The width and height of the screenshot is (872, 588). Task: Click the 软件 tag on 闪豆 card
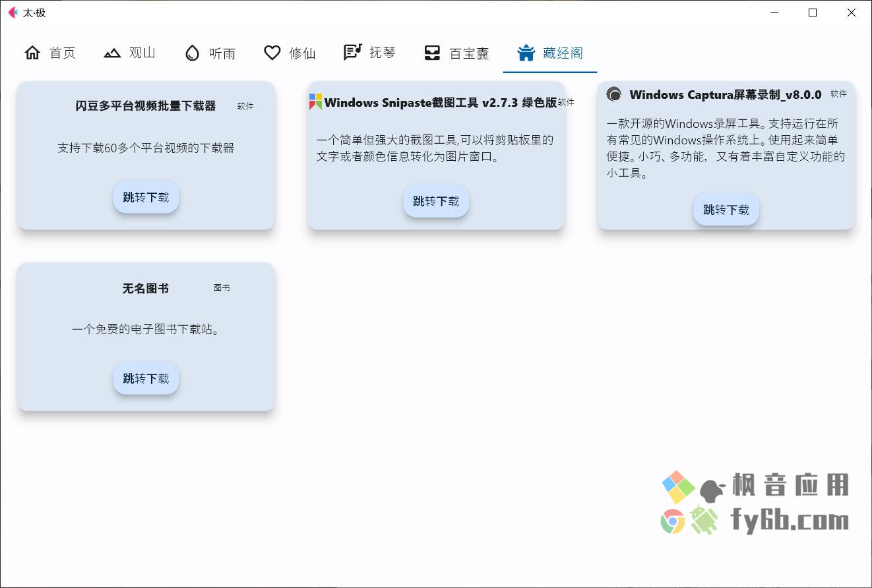(245, 106)
